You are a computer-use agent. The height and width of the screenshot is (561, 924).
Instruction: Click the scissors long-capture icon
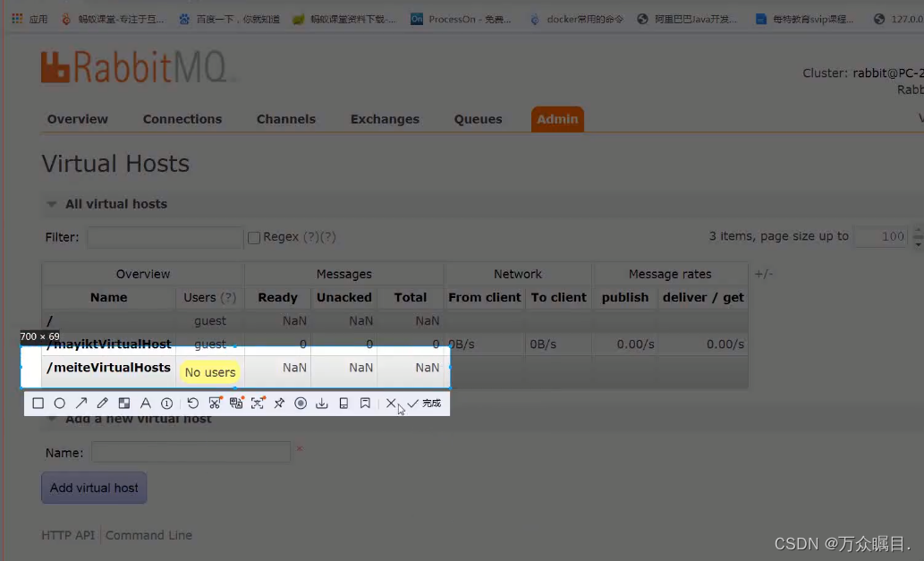pyautogui.click(x=215, y=403)
